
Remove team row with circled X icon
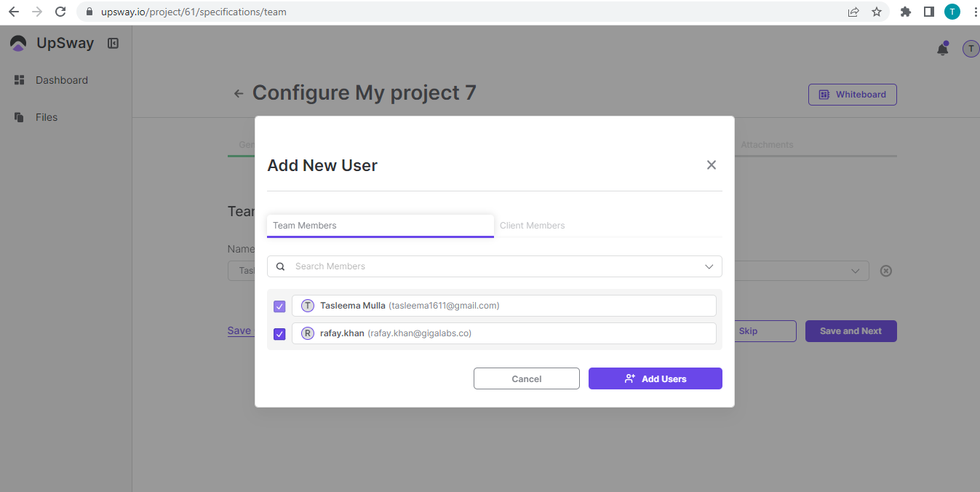tap(885, 271)
